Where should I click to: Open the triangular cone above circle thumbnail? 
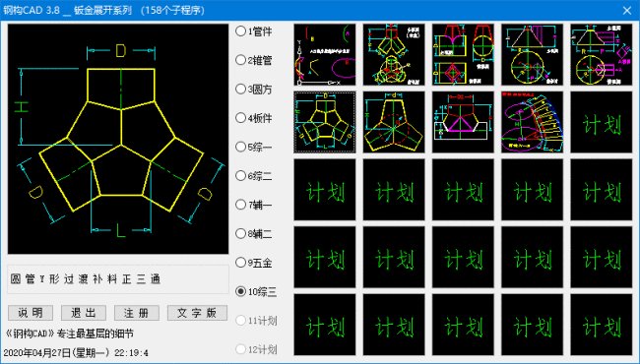533,55
